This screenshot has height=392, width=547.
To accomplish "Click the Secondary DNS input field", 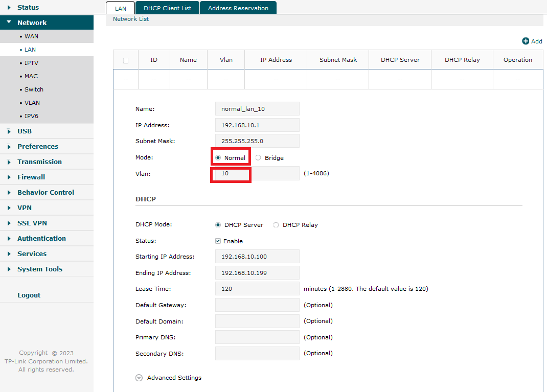I will point(257,353).
